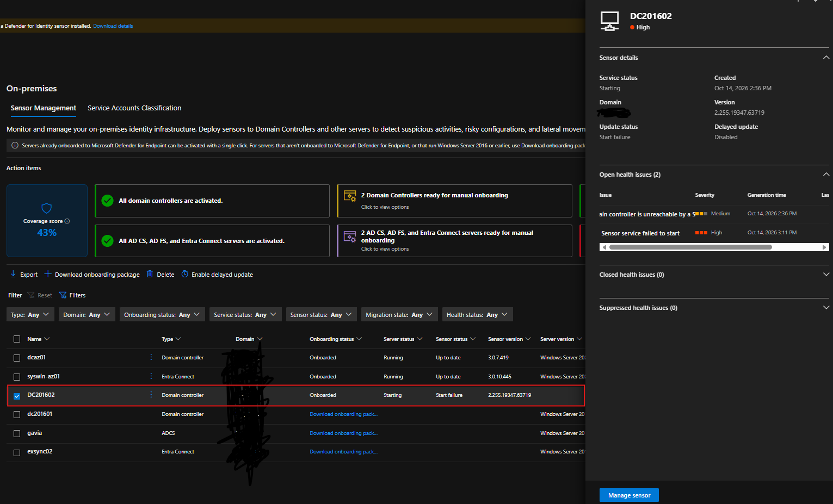
Task: Click the Export arrow icon
Action: point(13,274)
